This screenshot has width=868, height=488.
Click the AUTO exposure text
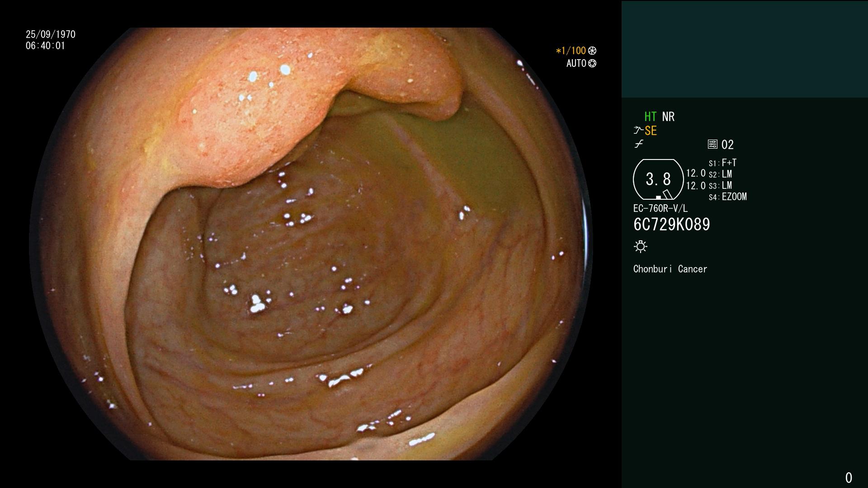pyautogui.click(x=576, y=63)
